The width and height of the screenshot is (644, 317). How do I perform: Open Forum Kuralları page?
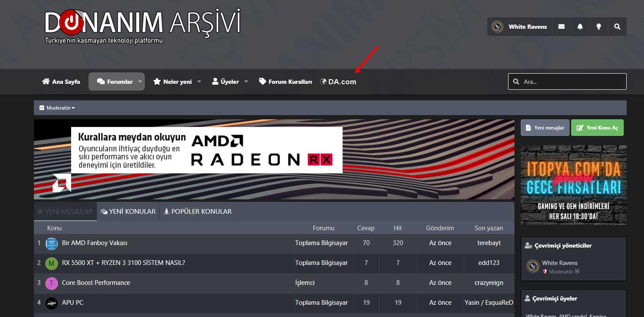tap(285, 82)
